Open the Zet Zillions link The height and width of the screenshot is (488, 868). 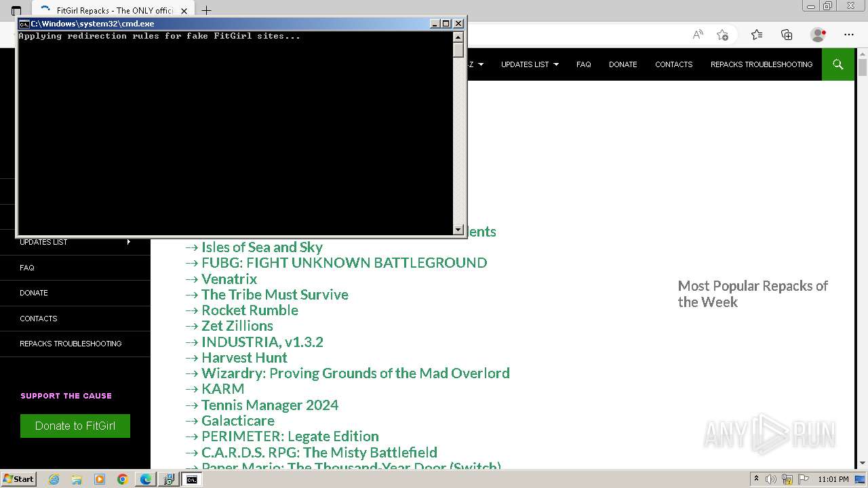pos(237,326)
